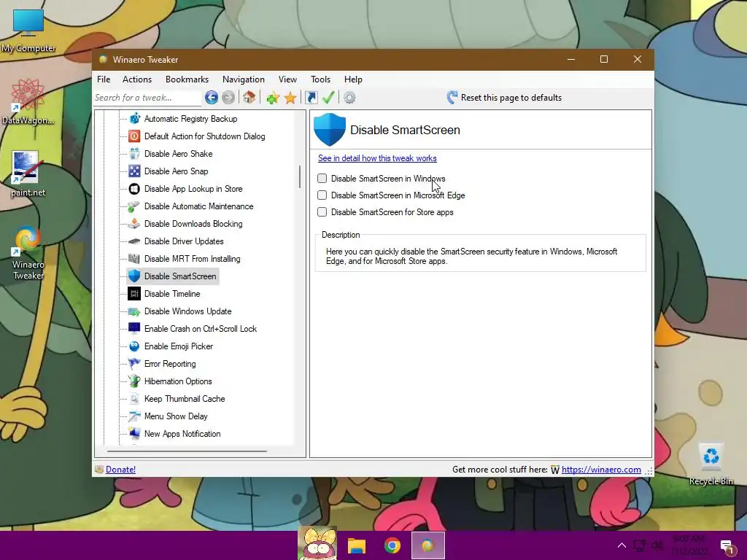This screenshot has height=560, width=747.
Task: Click the green checkmark toolbar icon
Action: (x=328, y=98)
